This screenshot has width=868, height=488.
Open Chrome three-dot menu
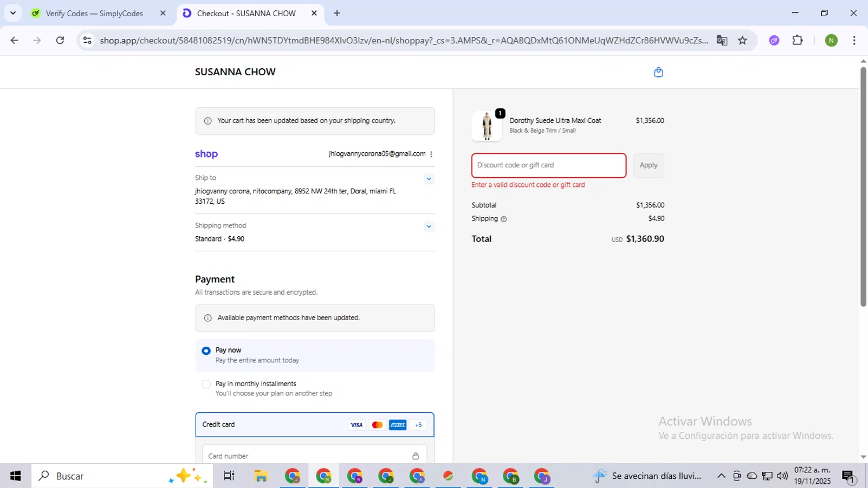pyautogui.click(x=854, y=41)
